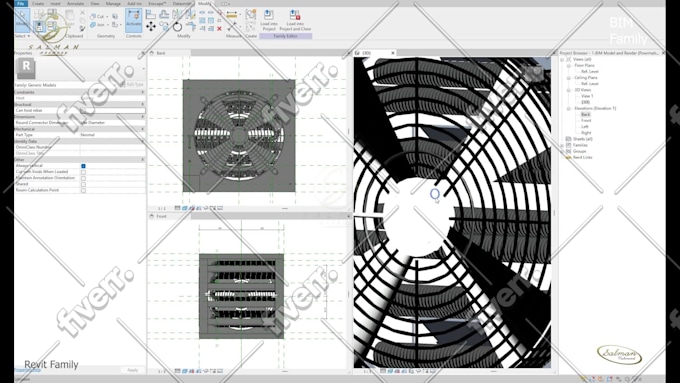Viewport: 680px width, 383px height.
Task: Activate the Controls tool
Action: 134,20
